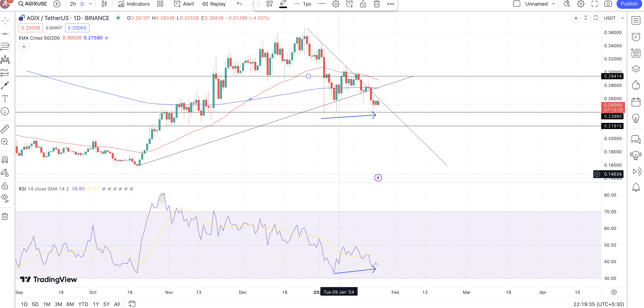Select the YTD date range
This screenshot has width=644, height=308.
tap(83, 304)
